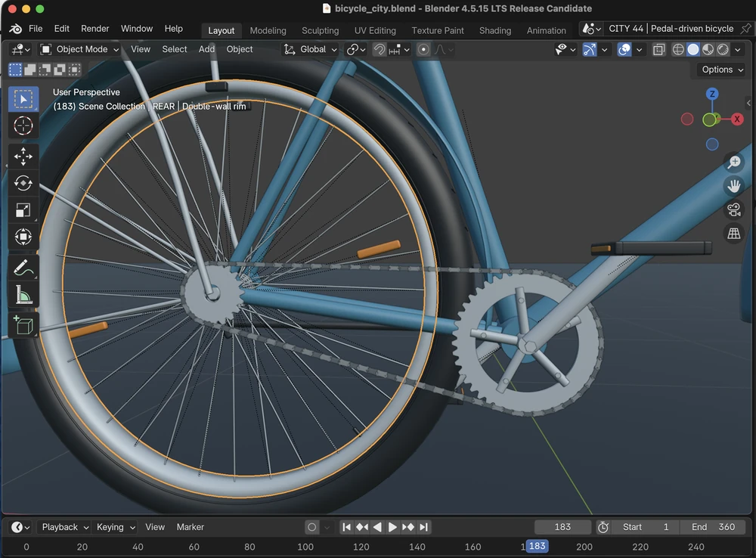Viewport: 756px width, 558px height.
Task: Click the Zoom magnifier viewport icon
Action: coord(734,162)
